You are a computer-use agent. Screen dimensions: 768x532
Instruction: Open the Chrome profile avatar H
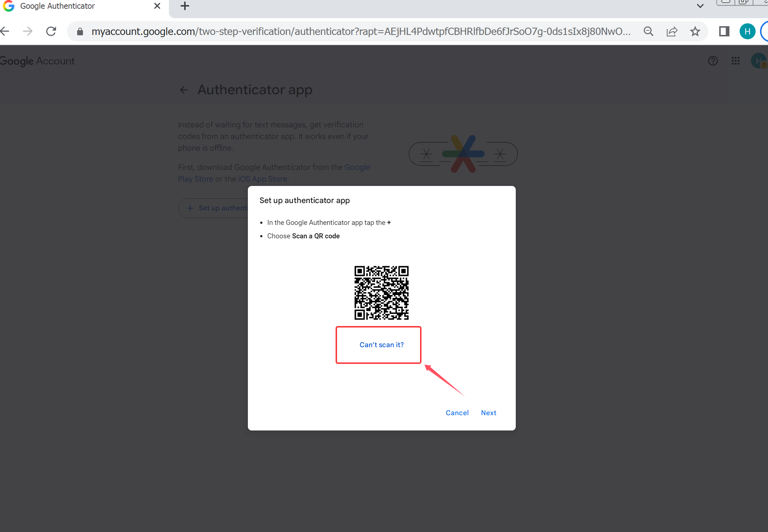(x=747, y=31)
